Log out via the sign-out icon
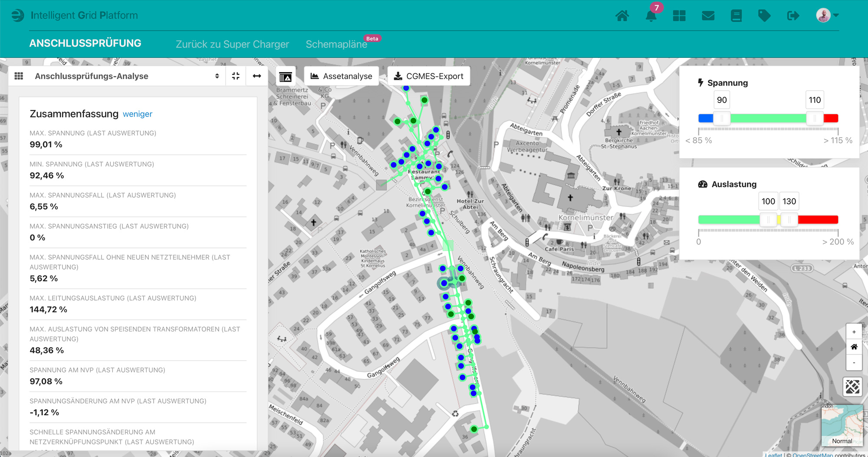Viewport: 868px width, 457px height. (x=793, y=15)
